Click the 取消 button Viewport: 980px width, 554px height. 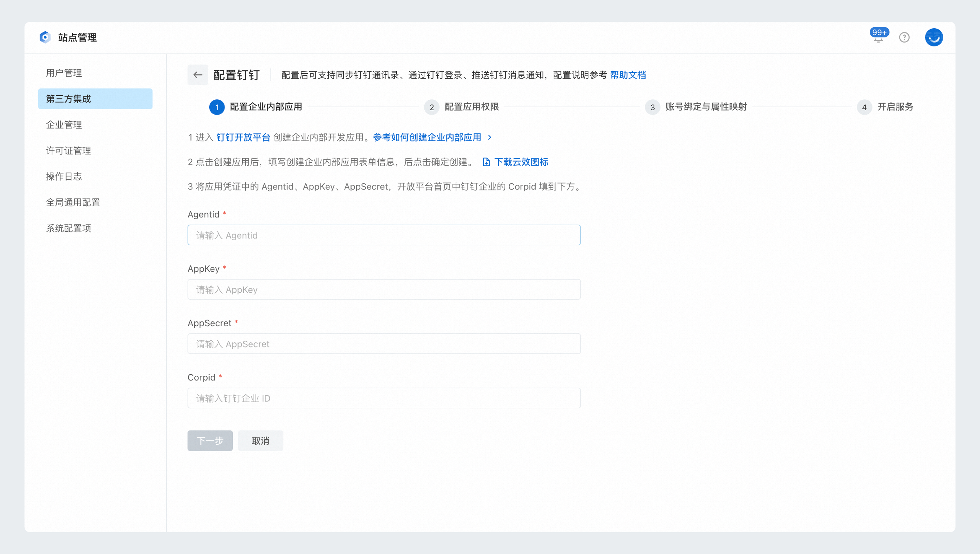pos(261,441)
